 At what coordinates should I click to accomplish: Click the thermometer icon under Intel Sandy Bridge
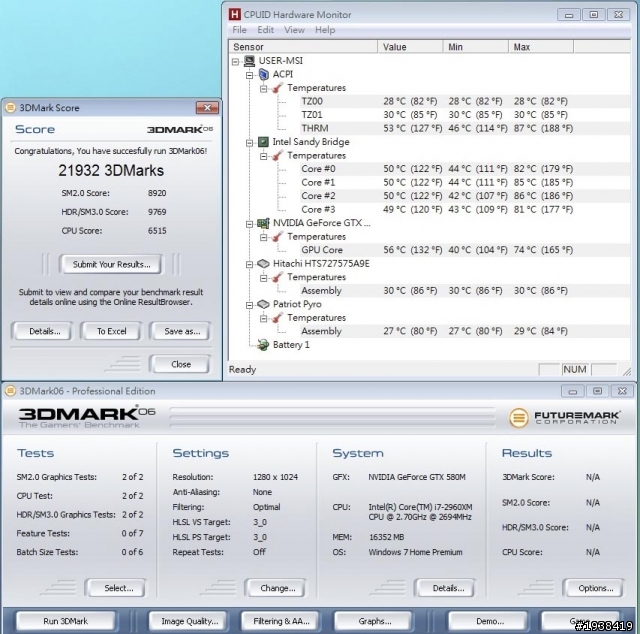(x=278, y=156)
